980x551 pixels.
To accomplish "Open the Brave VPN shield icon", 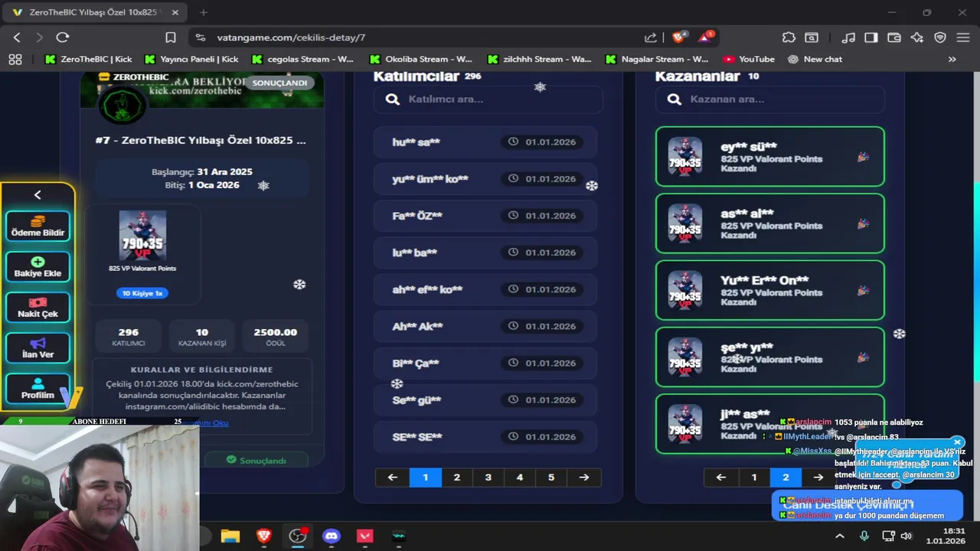I will pyautogui.click(x=940, y=37).
